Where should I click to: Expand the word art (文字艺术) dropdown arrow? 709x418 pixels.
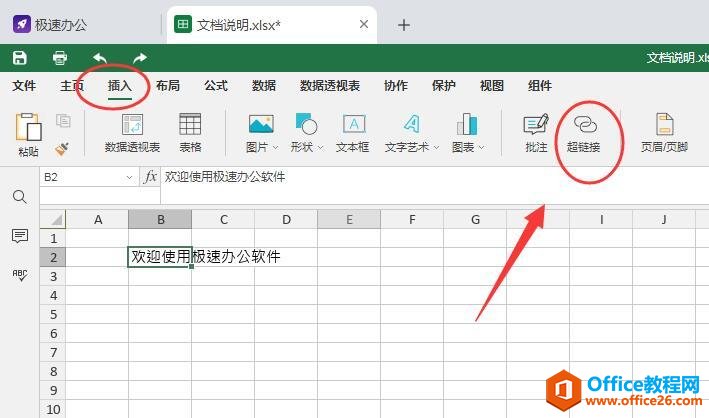(x=436, y=147)
